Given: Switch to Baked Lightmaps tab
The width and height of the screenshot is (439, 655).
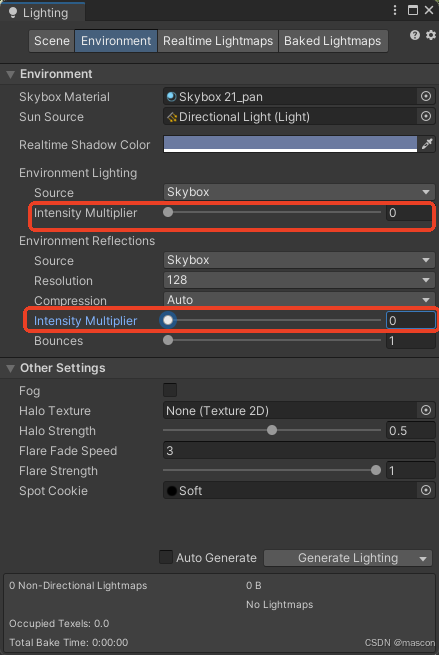Looking at the screenshot, I should point(333,41).
